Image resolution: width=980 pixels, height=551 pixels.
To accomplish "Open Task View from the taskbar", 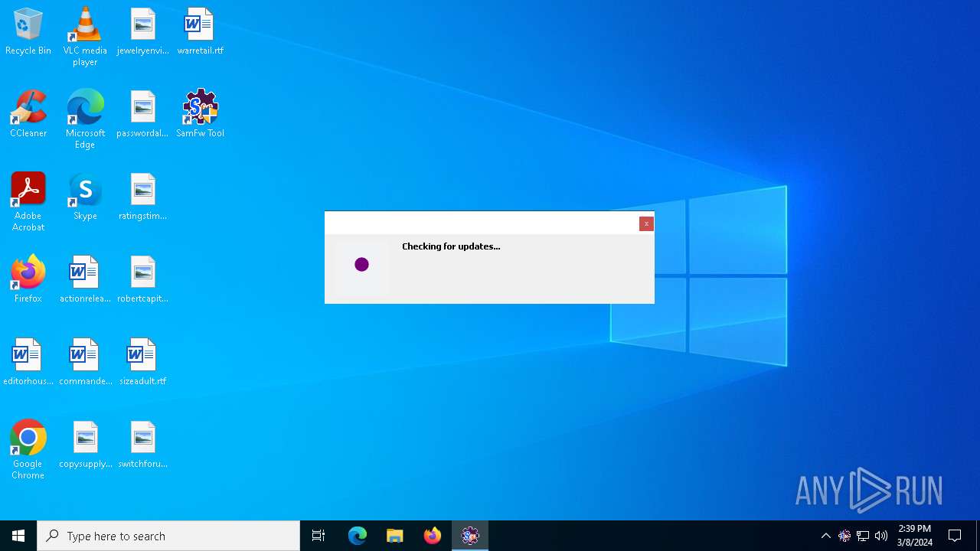I will coord(318,536).
